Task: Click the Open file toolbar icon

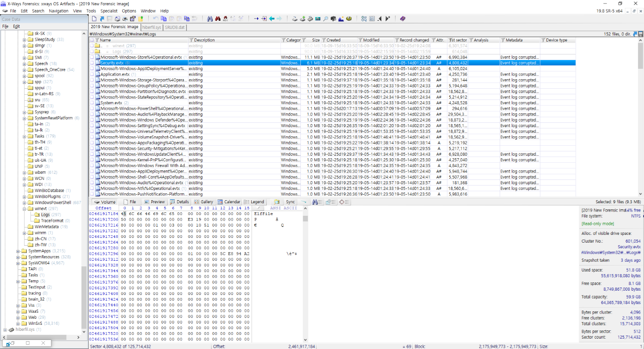Action: point(102,19)
